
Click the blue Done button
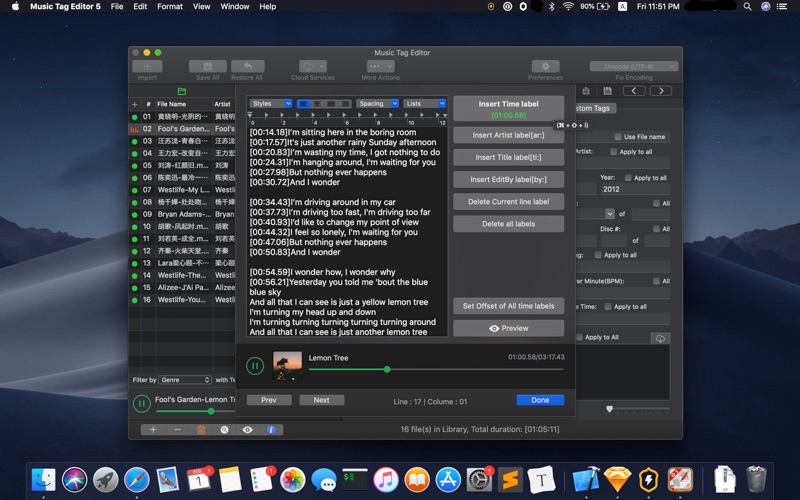click(x=540, y=400)
